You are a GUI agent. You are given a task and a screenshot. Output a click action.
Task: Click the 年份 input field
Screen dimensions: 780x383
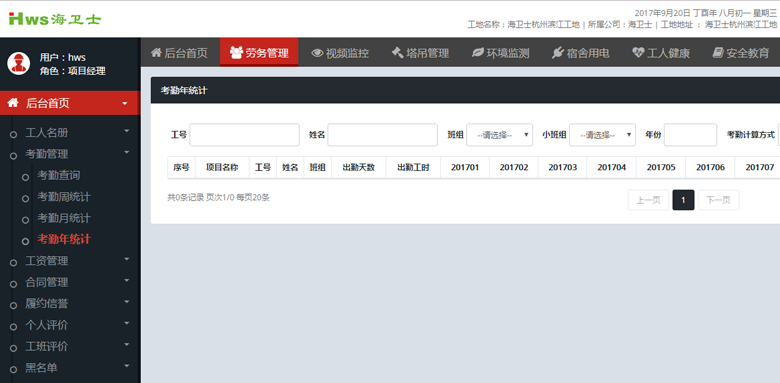(690, 135)
